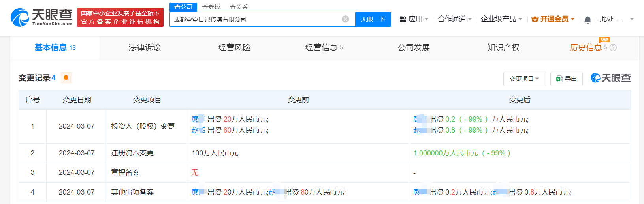This screenshot has height=204, width=644.
Task: Toggle the change record alert bell
Action: (x=66, y=78)
